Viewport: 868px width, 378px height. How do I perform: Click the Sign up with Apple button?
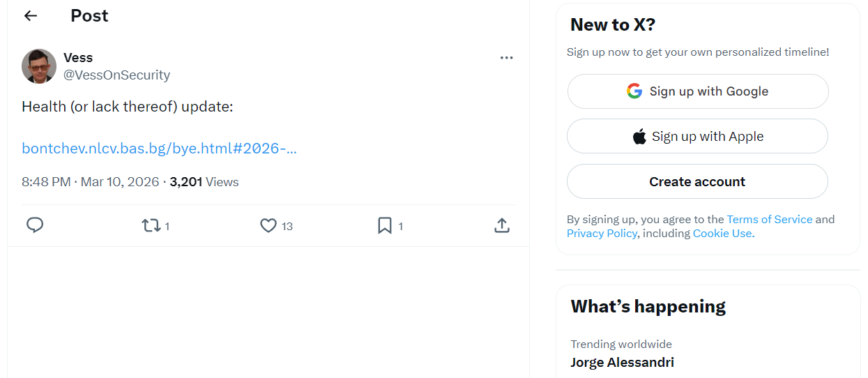tap(697, 137)
